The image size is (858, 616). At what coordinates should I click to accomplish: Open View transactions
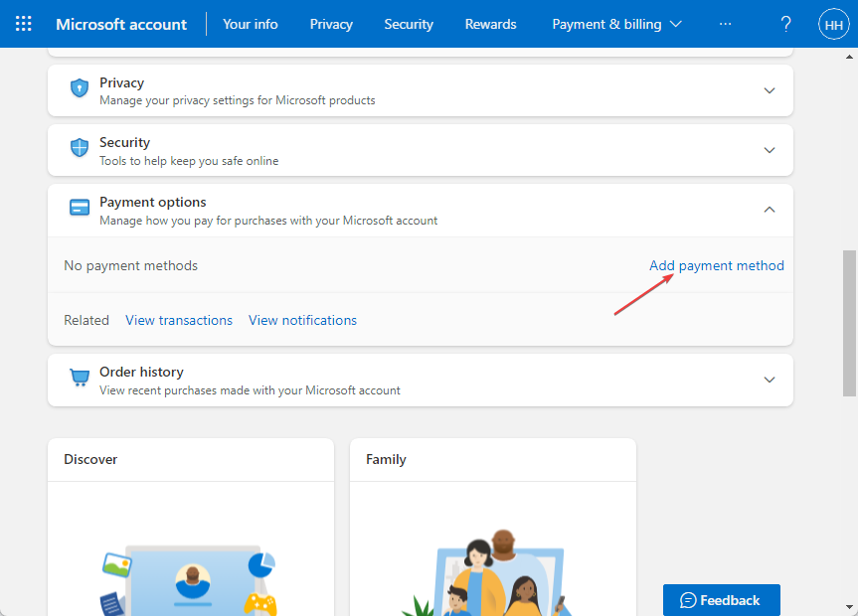[x=179, y=320]
